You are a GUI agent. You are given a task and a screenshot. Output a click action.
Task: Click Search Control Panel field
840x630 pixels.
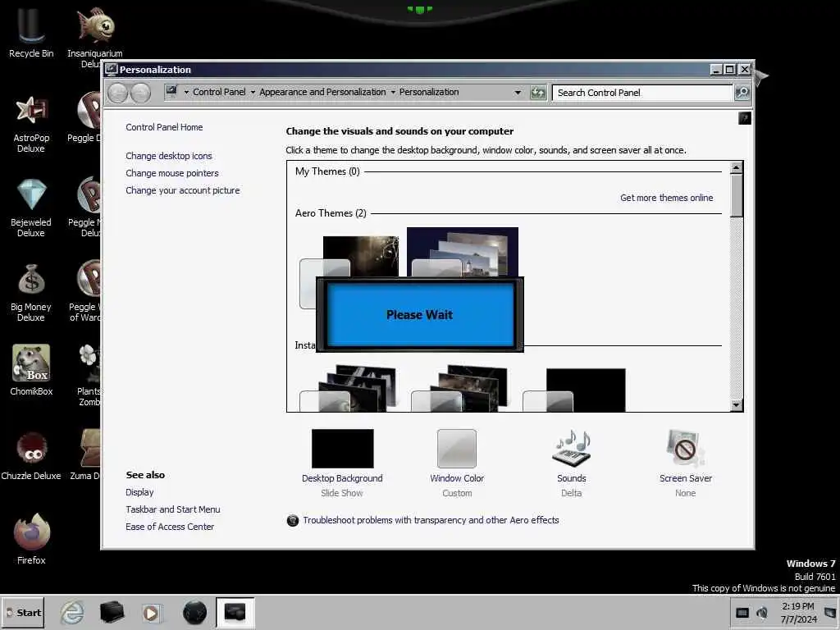pos(641,93)
